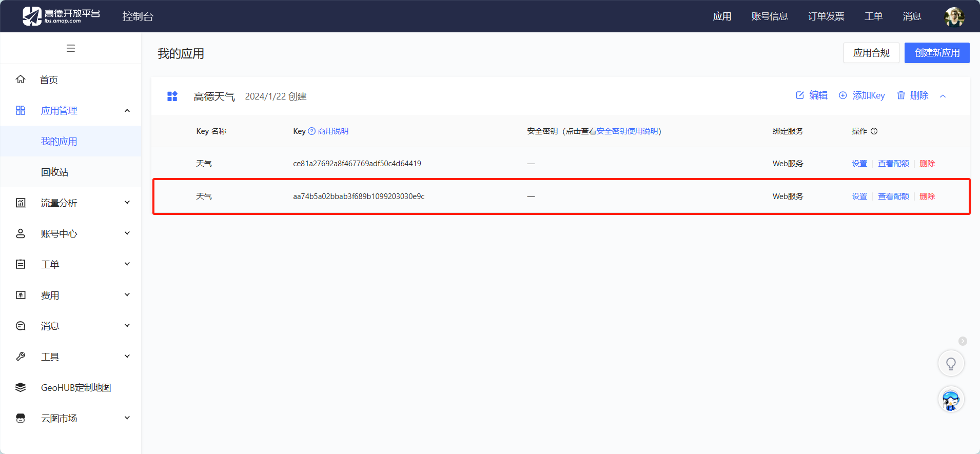Click 控制台 in the header

point(138,16)
